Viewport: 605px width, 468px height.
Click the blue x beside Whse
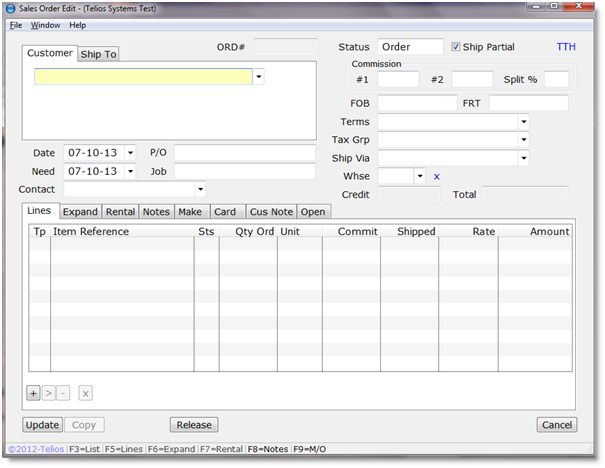(x=436, y=177)
